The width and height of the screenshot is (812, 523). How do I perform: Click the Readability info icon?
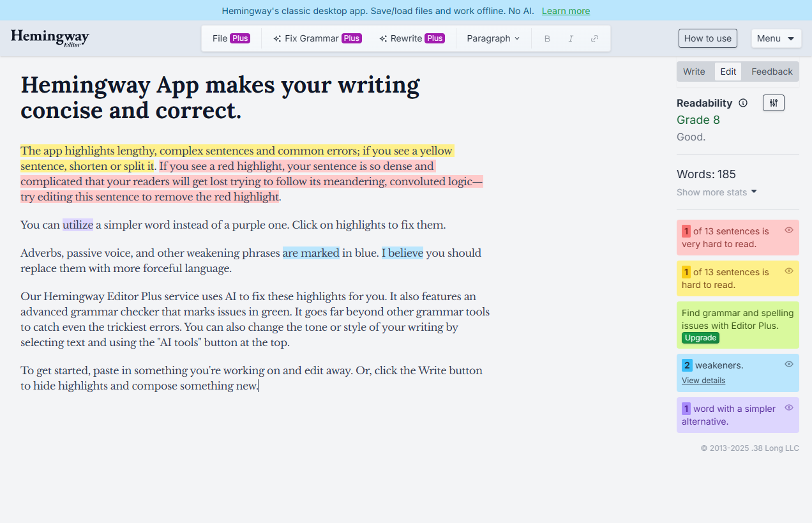743,103
